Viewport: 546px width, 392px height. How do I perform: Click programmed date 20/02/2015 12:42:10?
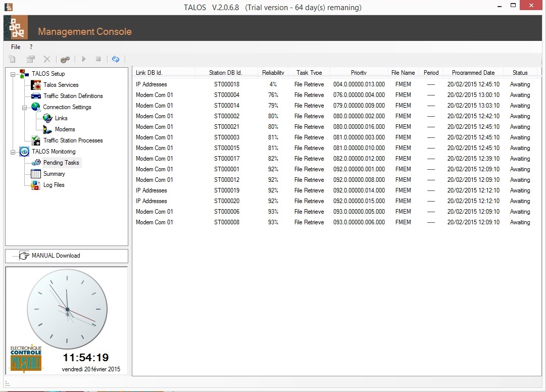coord(473,116)
